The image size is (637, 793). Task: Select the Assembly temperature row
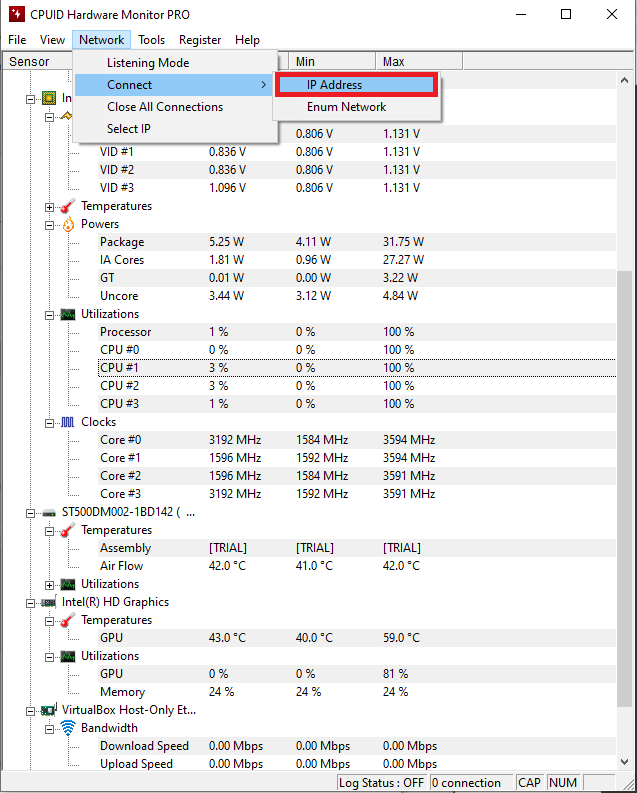[357, 548]
